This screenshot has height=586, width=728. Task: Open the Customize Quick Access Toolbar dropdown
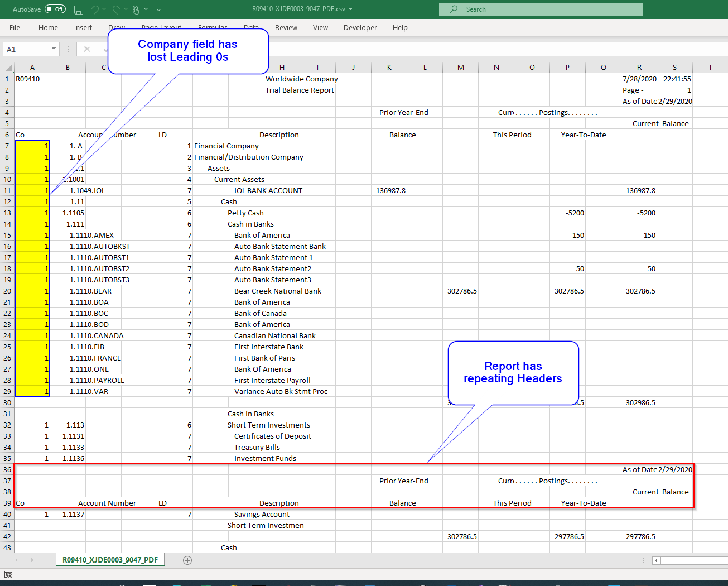[158, 9]
